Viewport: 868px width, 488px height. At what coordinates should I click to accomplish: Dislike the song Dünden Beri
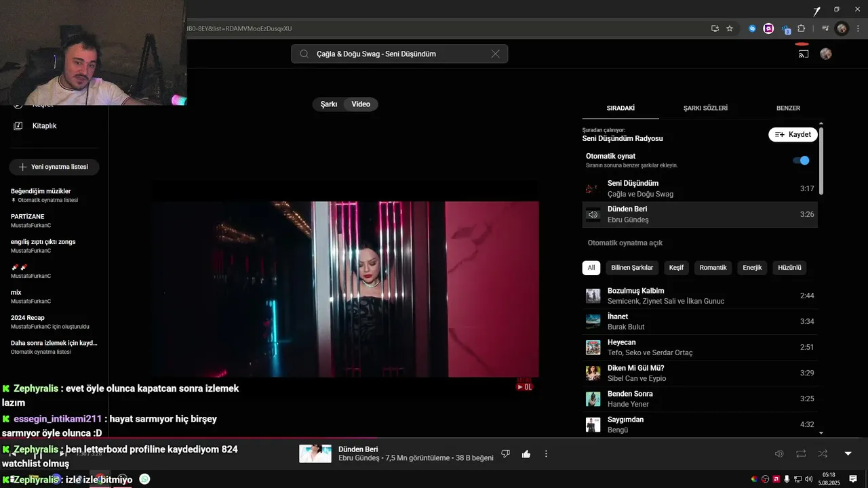(505, 453)
